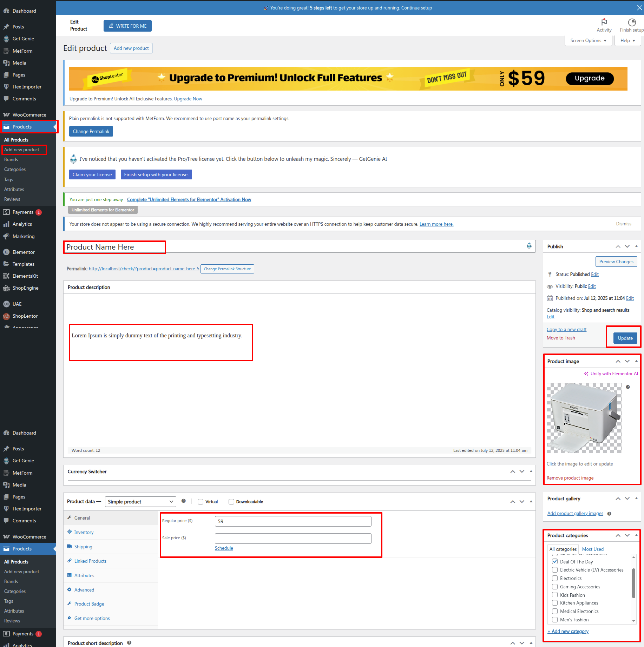Select the All categories tab
This screenshot has width=644, height=647.
coord(563,549)
